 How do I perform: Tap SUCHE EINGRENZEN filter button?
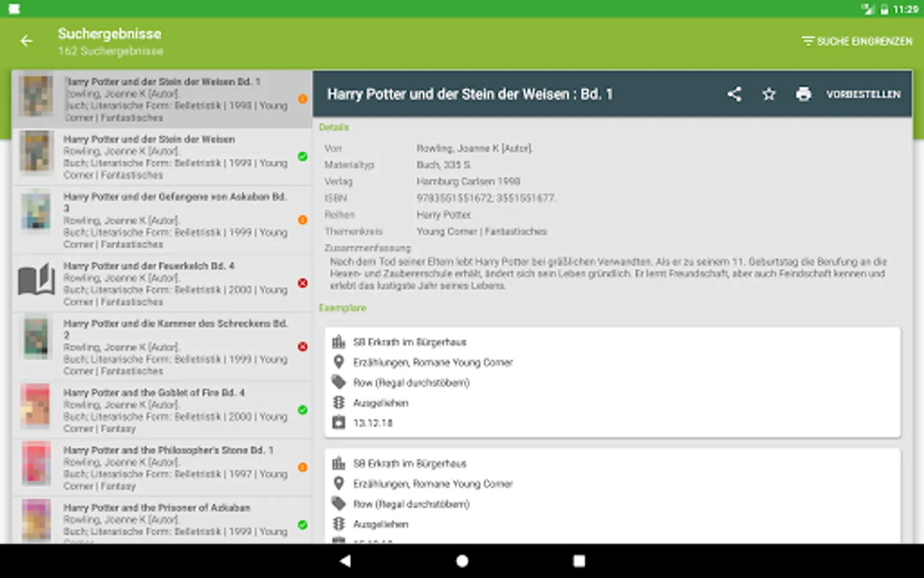pos(857,41)
